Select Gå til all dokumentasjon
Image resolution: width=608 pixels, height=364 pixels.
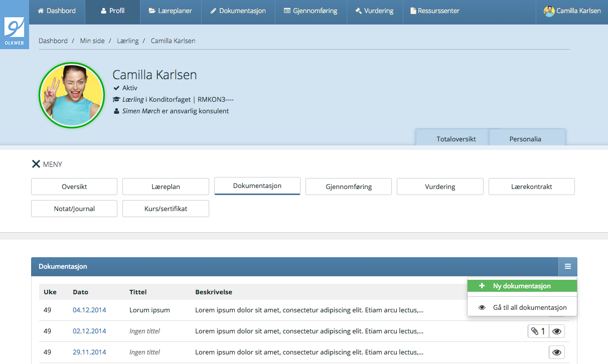pos(522,307)
